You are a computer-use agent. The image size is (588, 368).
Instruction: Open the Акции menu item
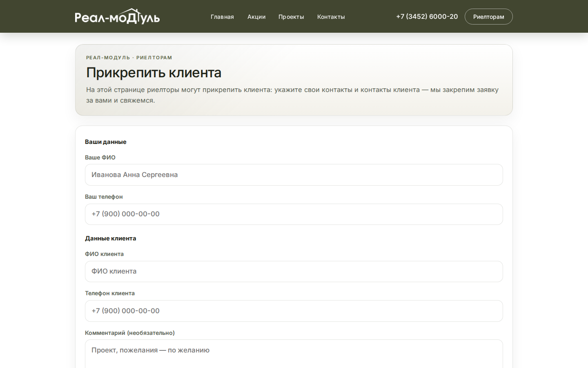[256, 17]
